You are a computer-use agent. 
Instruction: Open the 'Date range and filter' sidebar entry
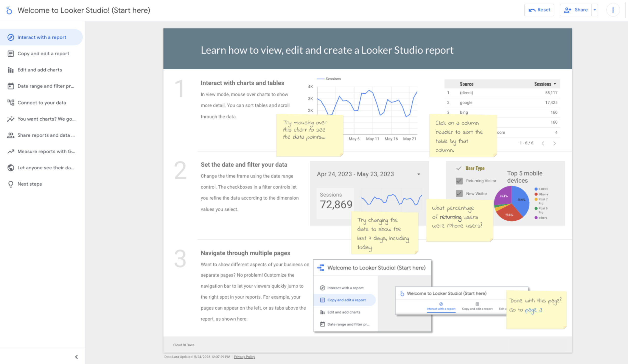tap(45, 86)
